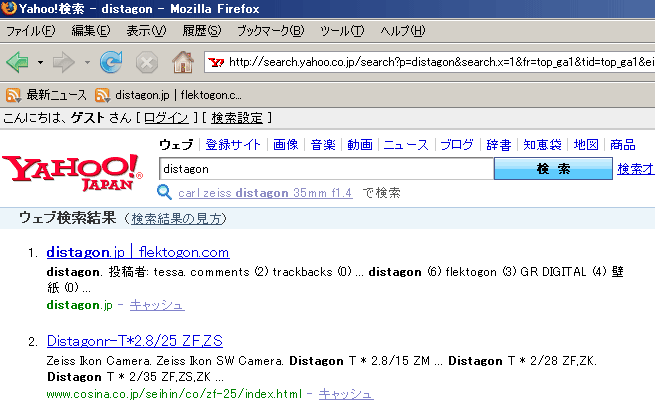Click the URL address bar field

coord(429,62)
